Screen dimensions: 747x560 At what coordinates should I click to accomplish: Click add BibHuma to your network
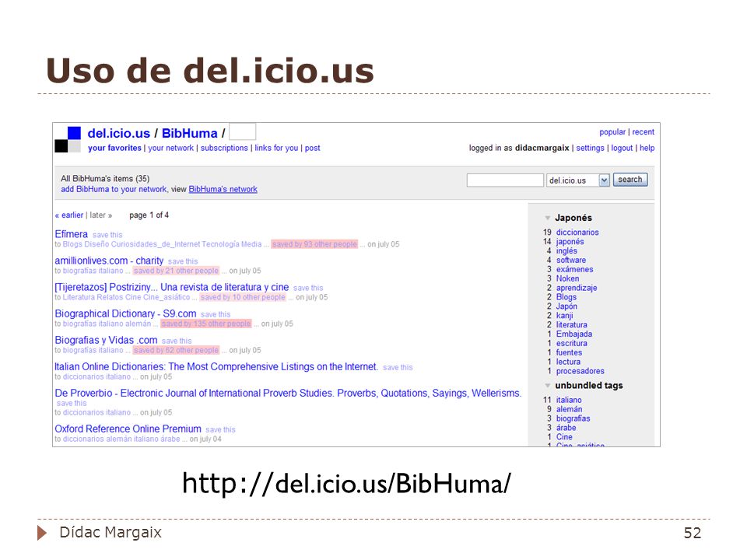[114, 189]
